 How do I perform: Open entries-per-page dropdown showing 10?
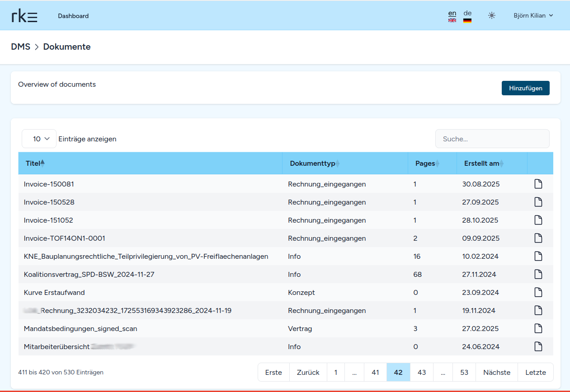pos(39,139)
